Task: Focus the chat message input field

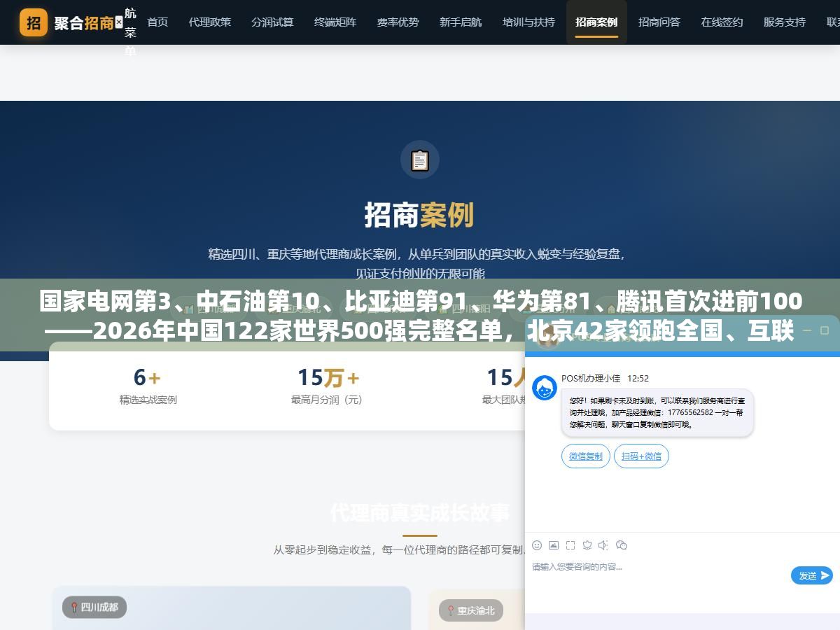Action: coord(658,574)
